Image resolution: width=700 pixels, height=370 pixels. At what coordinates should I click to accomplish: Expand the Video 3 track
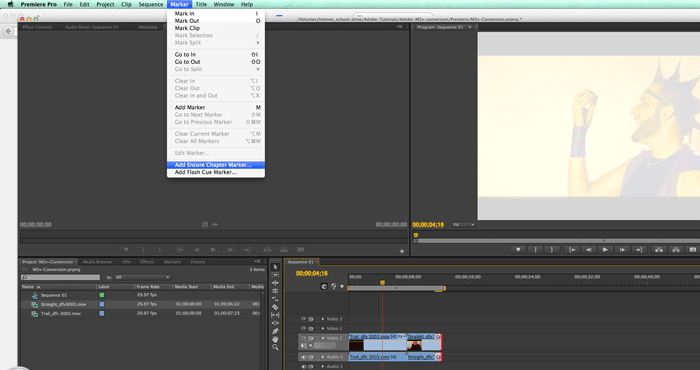[x=323, y=319]
